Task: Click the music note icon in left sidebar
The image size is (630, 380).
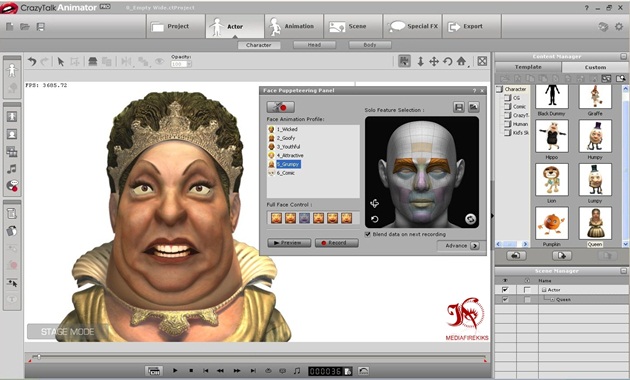Action: click(12, 169)
